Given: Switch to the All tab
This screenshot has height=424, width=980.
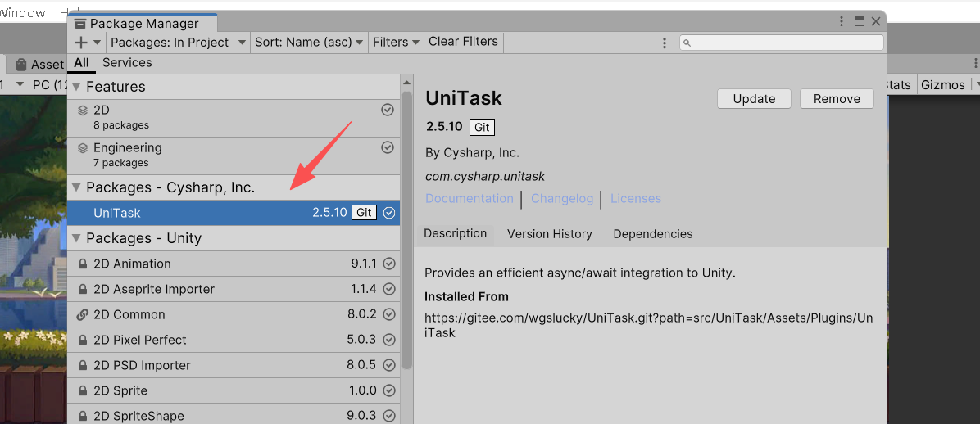Looking at the screenshot, I should click(81, 62).
